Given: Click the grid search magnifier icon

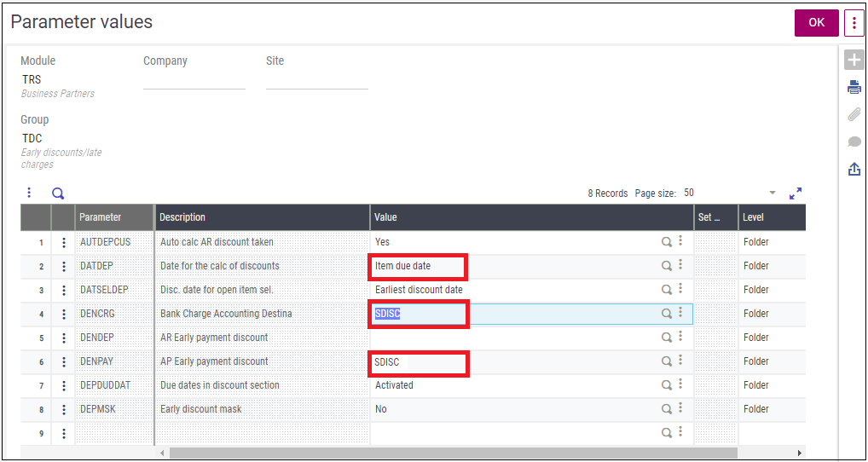Looking at the screenshot, I should [x=58, y=193].
